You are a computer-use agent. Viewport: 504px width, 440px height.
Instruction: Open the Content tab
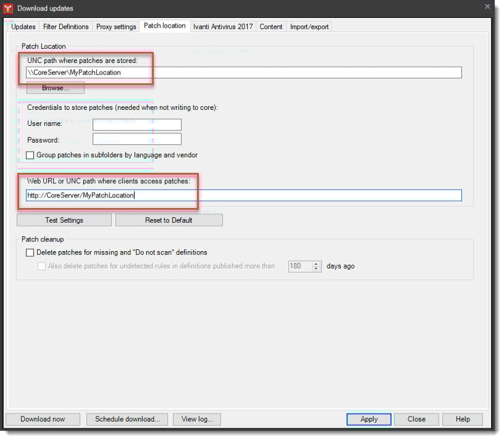point(271,27)
